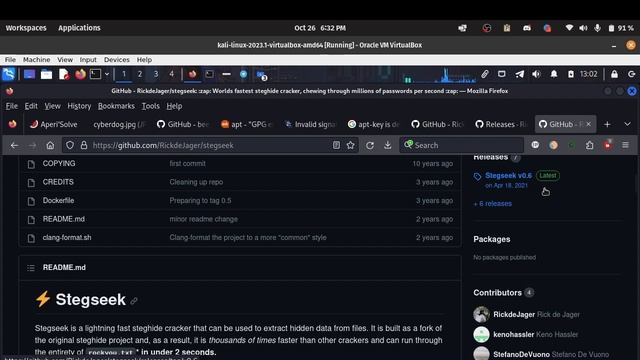Switch to the apt GPG error tab
This screenshot has height=360, width=640.
coord(247,124)
